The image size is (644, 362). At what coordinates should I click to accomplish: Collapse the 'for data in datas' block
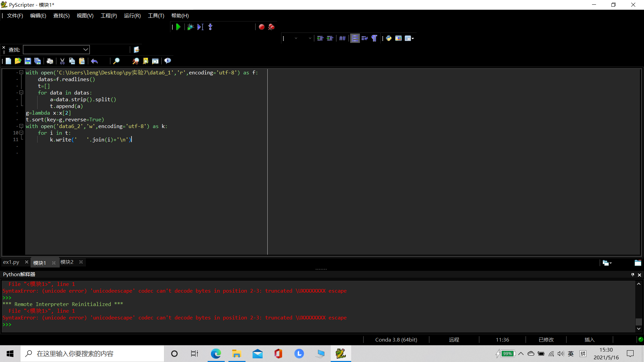coord(21,93)
